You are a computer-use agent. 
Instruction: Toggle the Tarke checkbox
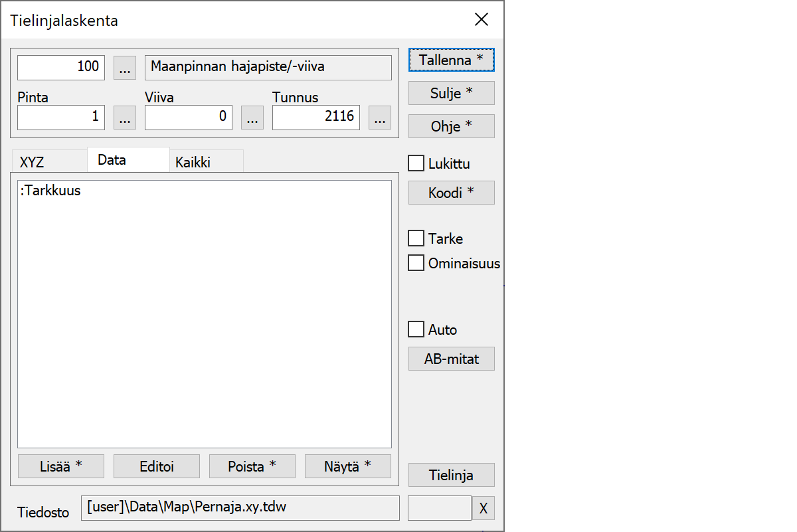[x=416, y=238]
